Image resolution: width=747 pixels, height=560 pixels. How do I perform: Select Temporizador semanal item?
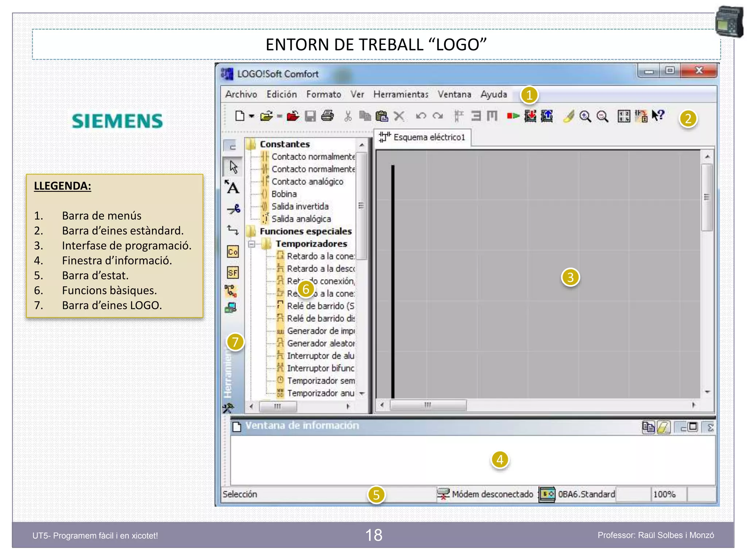321,381
